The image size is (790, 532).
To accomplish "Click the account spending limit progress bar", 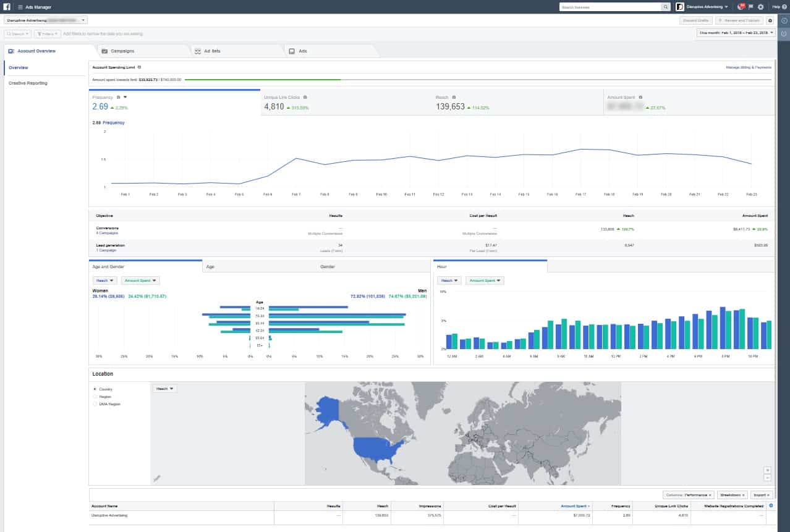I will click(x=477, y=79).
